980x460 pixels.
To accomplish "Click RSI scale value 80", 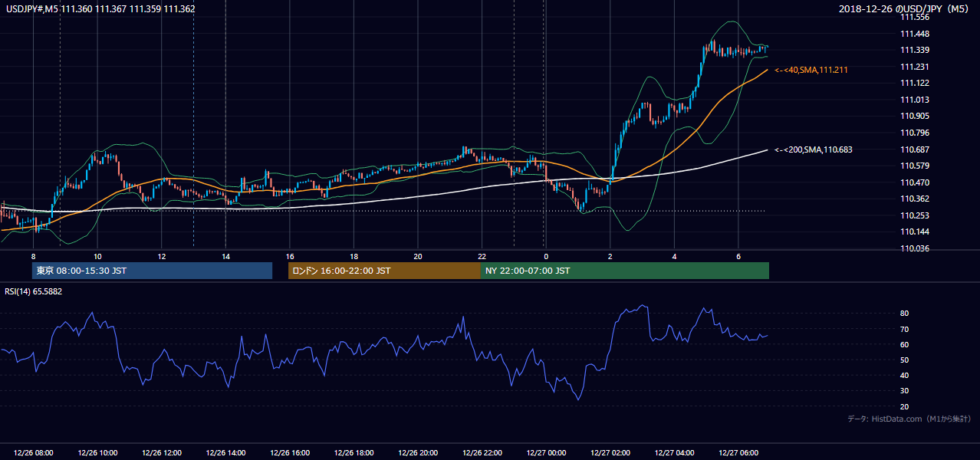I will 905,314.
